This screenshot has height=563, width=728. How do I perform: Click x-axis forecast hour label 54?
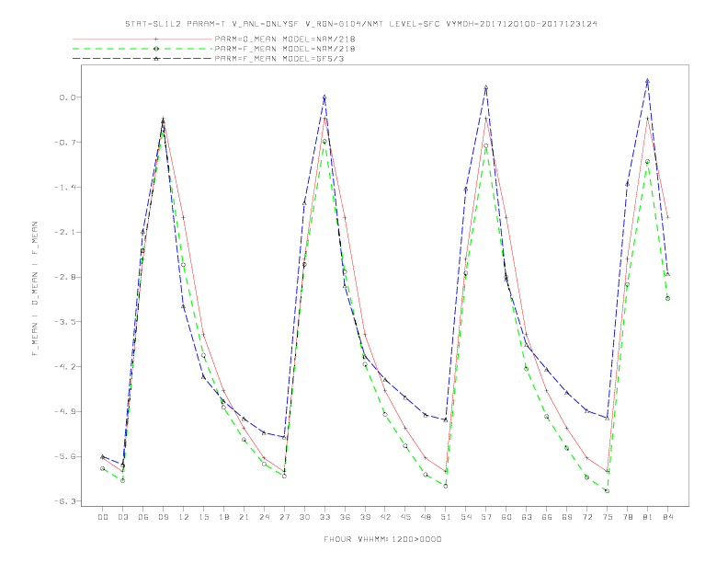466,517
